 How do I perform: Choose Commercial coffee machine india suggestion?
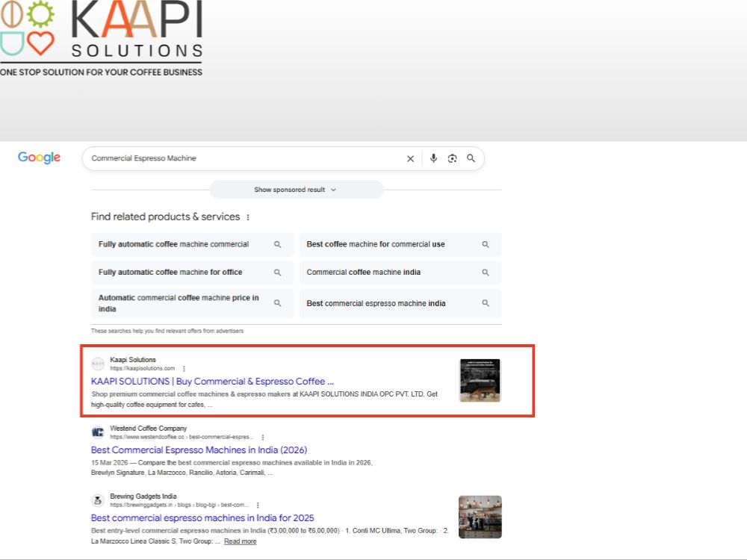pyautogui.click(x=400, y=273)
